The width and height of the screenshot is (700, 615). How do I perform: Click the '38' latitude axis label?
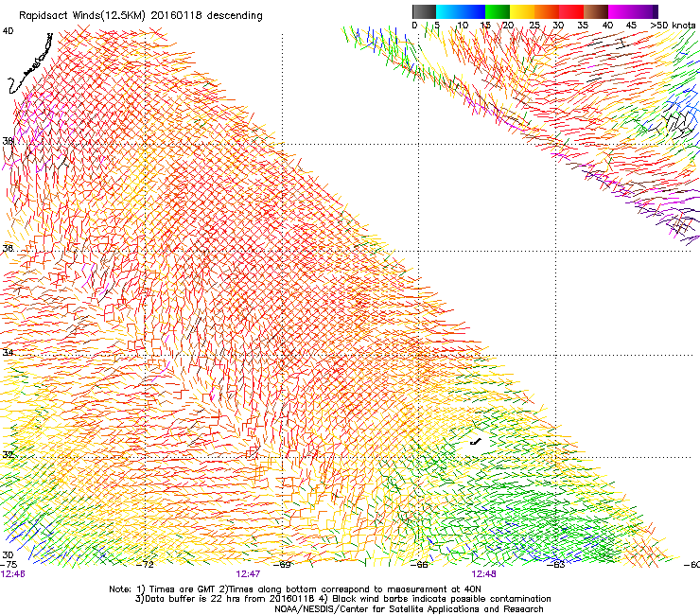pos(8,141)
